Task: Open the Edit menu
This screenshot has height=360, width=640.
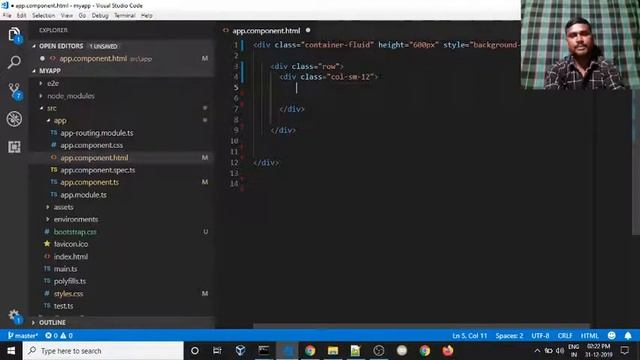Action: [x=22, y=16]
